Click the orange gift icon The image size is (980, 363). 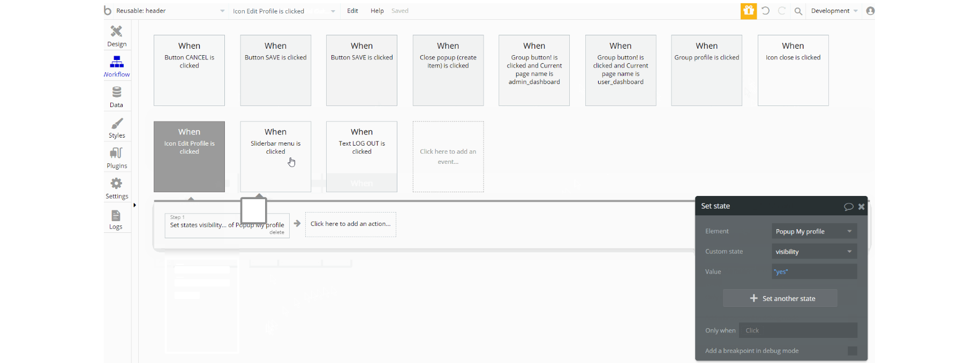[x=749, y=11]
